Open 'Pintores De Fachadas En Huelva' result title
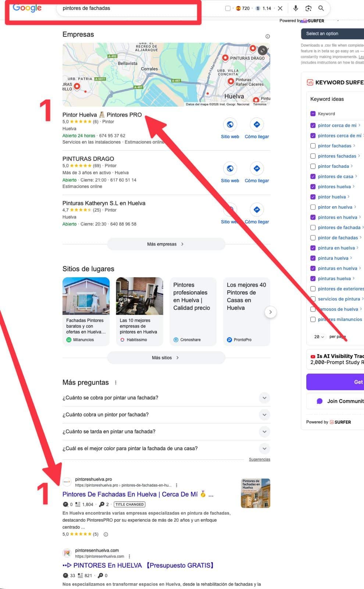Screen dimensions: 364x589 coord(138,494)
